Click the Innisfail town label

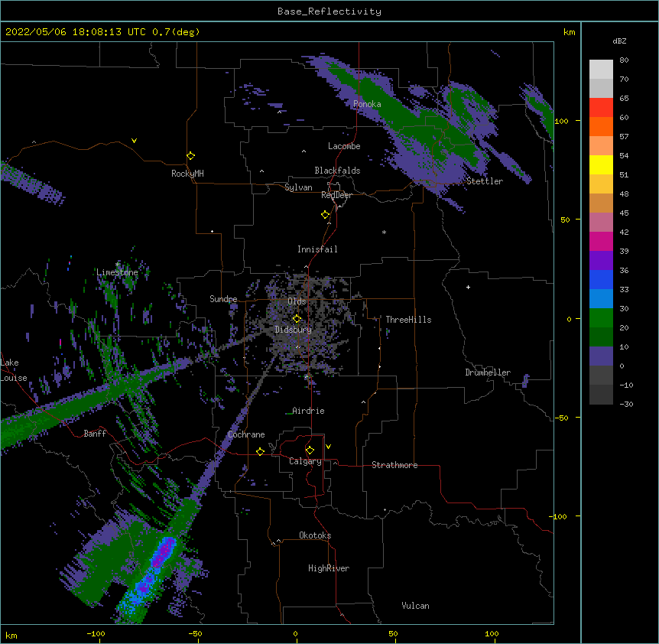click(x=317, y=249)
